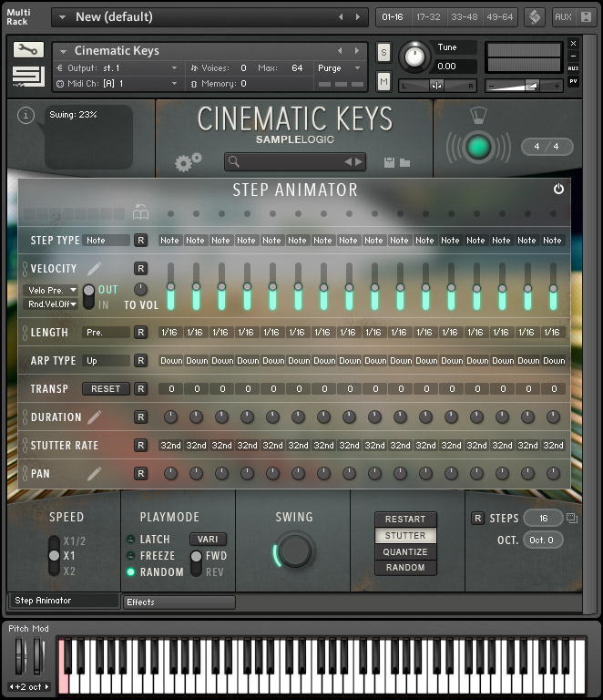
Task: Open Multi Rack preset dropdown arrow
Action: tap(63, 17)
